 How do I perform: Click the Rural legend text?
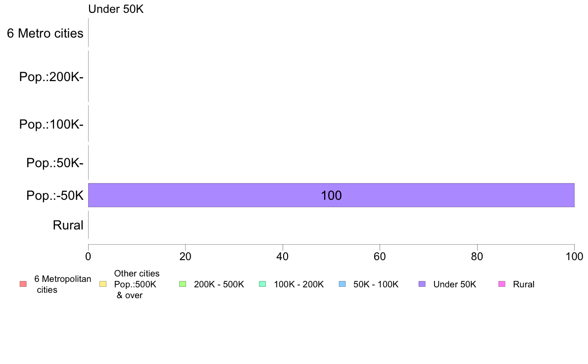tap(524, 284)
